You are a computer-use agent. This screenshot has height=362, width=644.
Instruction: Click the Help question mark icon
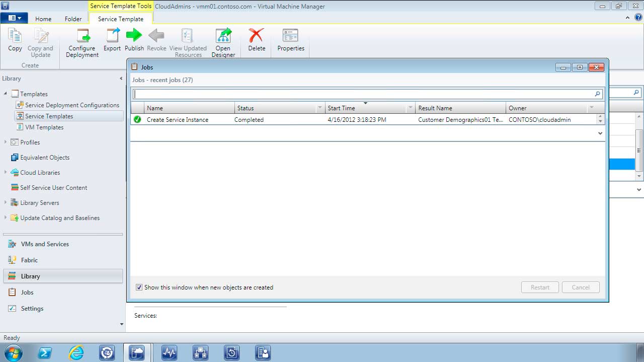tap(638, 17)
